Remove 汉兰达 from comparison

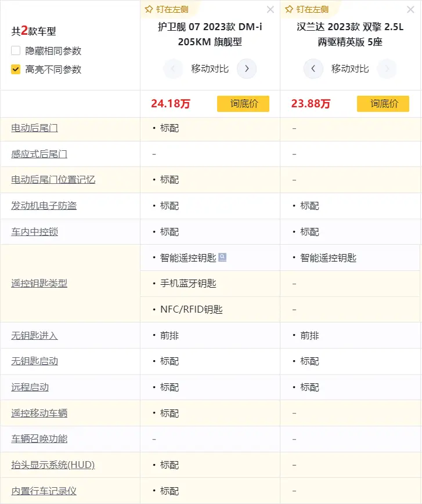(x=410, y=10)
